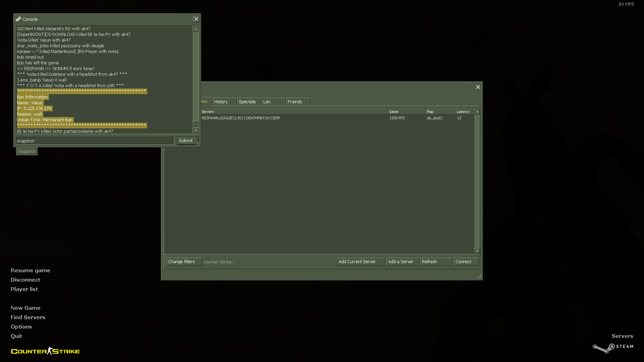The image size is (644, 362).
Task: Open the Lan tab
Action: pyautogui.click(x=273, y=102)
